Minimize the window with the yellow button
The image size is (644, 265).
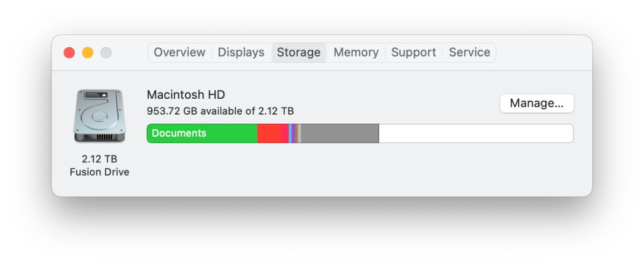(x=87, y=53)
